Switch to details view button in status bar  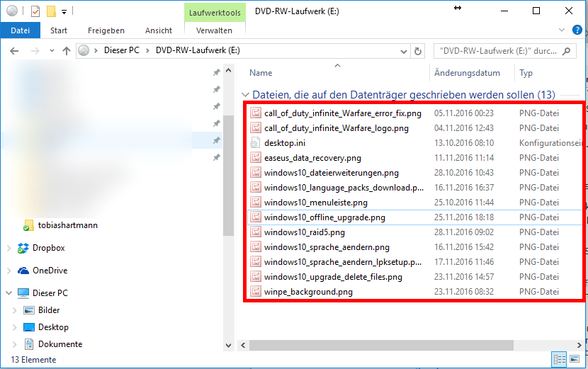pos(559,360)
